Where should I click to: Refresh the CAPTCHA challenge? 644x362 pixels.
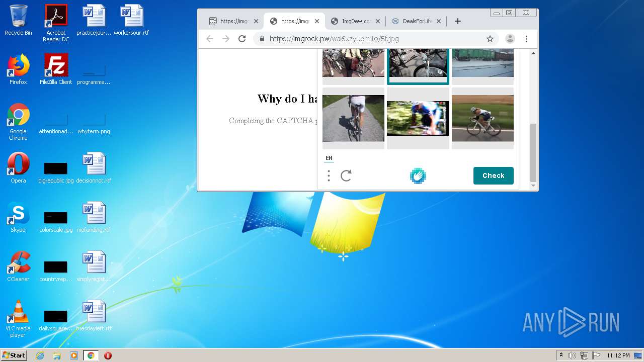pyautogui.click(x=346, y=175)
